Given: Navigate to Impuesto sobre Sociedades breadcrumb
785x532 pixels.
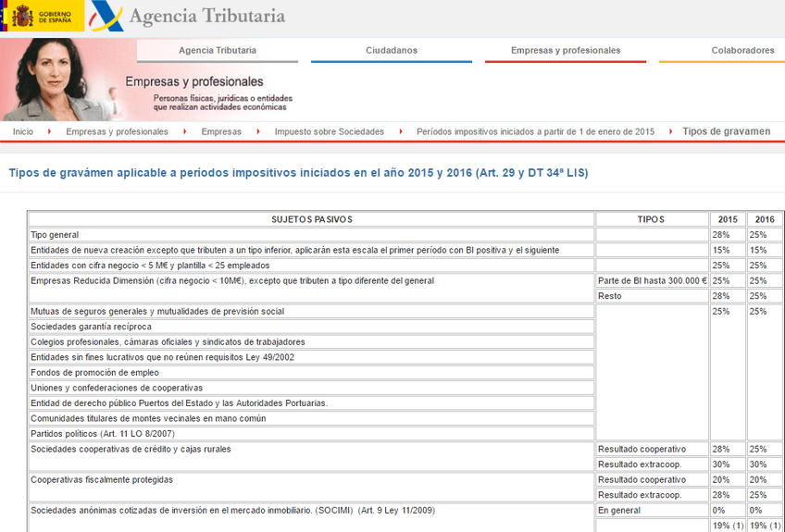Looking at the screenshot, I should (329, 131).
